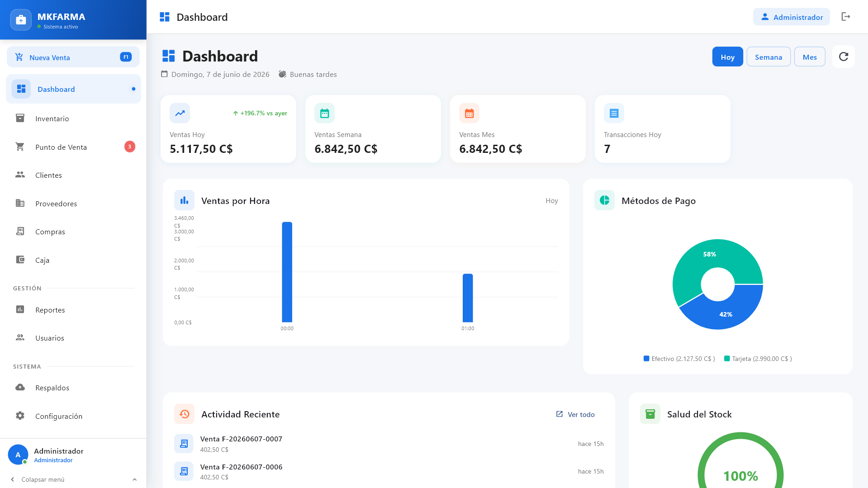
Task: Open the Proveedores section
Action: click(x=73, y=204)
